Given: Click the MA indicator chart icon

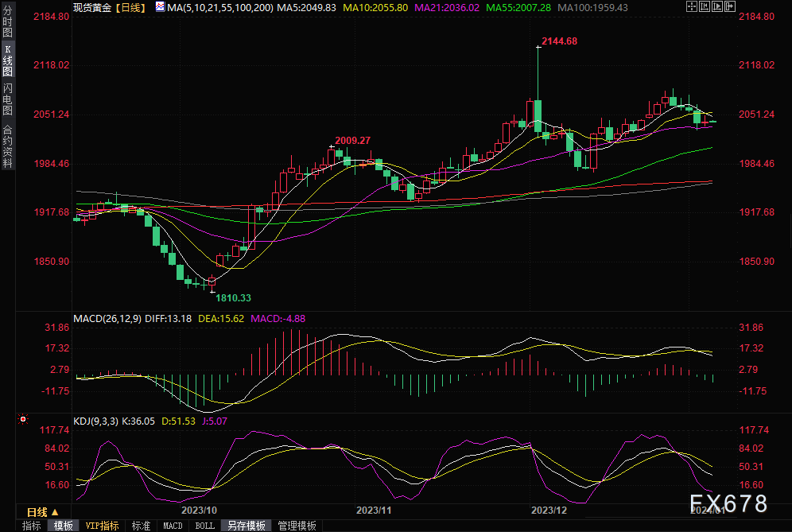Looking at the screenshot, I should pyautogui.click(x=160, y=7).
